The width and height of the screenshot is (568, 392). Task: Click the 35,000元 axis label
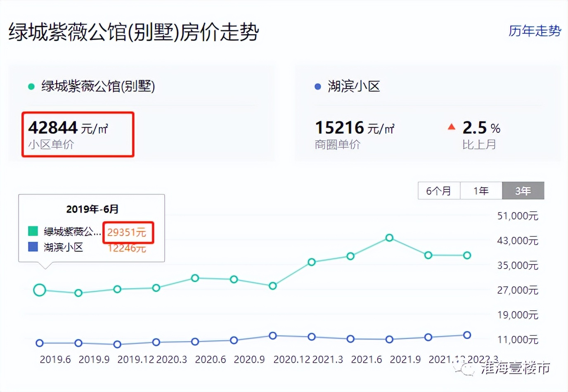point(518,265)
